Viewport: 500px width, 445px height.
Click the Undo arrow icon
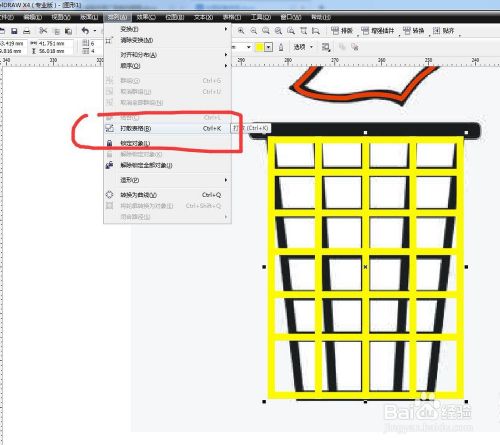pyautogui.click(x=85, y=31)
